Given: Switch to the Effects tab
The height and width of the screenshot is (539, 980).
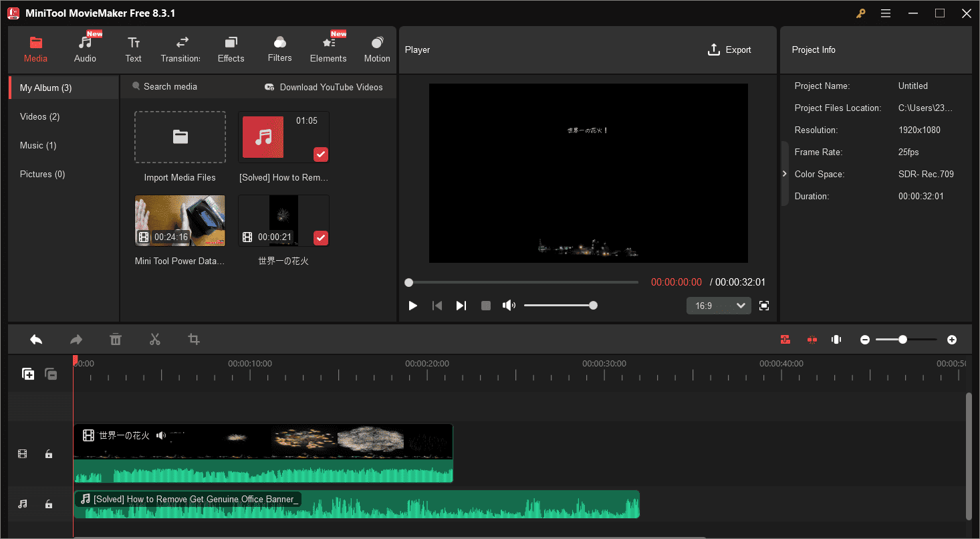Looking at the screenshot, I should (231, 49).
